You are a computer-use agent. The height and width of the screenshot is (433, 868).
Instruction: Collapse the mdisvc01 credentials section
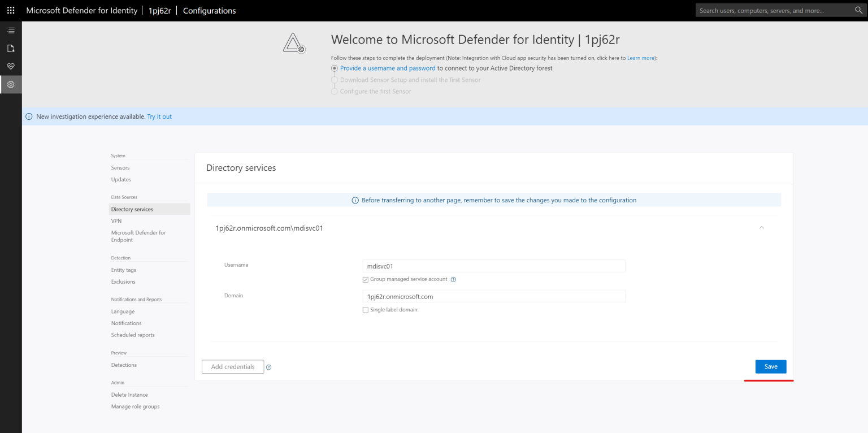[x=761, y=227]
